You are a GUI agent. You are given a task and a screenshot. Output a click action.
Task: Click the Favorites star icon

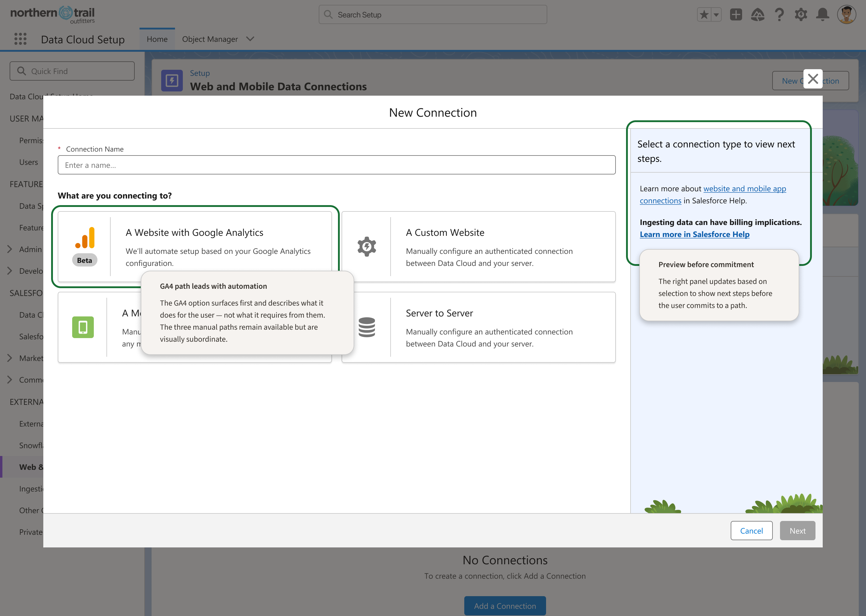(704, 15)
